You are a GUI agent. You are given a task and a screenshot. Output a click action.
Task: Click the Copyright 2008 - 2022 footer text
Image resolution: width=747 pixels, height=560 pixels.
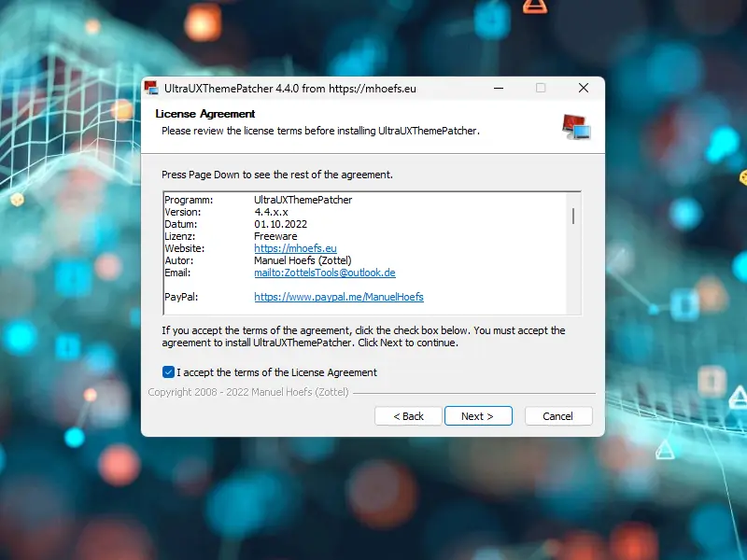tap(248, 392)
